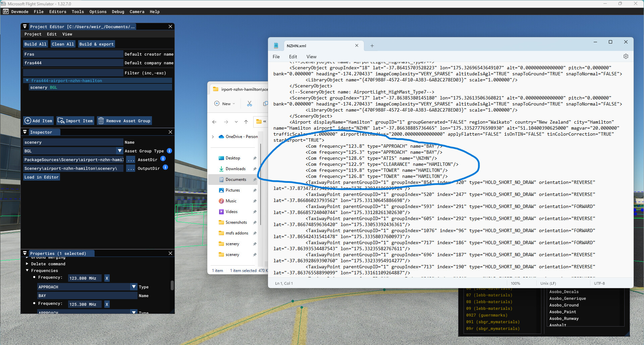Click the BAY name field
This screenshot has width=644, height=345.
87,295
